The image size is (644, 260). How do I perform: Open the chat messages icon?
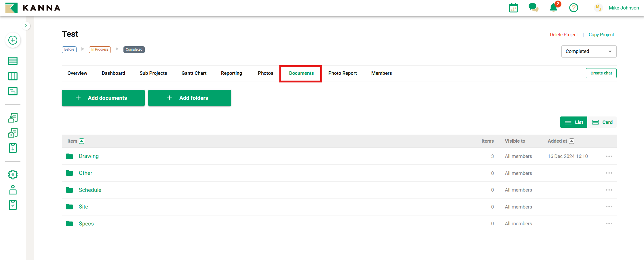coord(533,8)
